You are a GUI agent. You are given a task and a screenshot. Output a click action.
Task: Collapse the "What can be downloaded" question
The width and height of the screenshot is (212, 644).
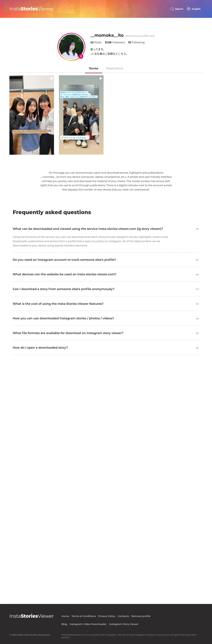point(197,229)
